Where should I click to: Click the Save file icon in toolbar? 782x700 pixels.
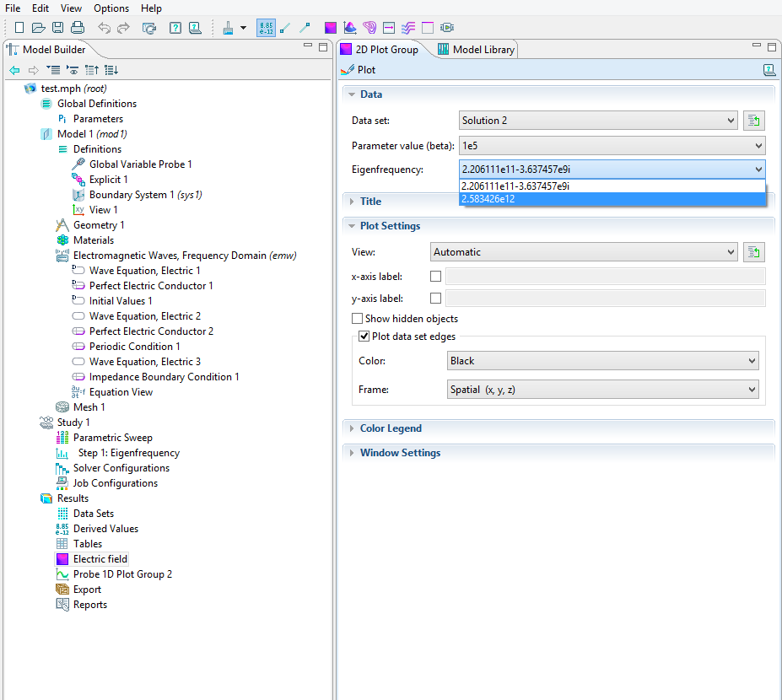(x=57, y=28)
